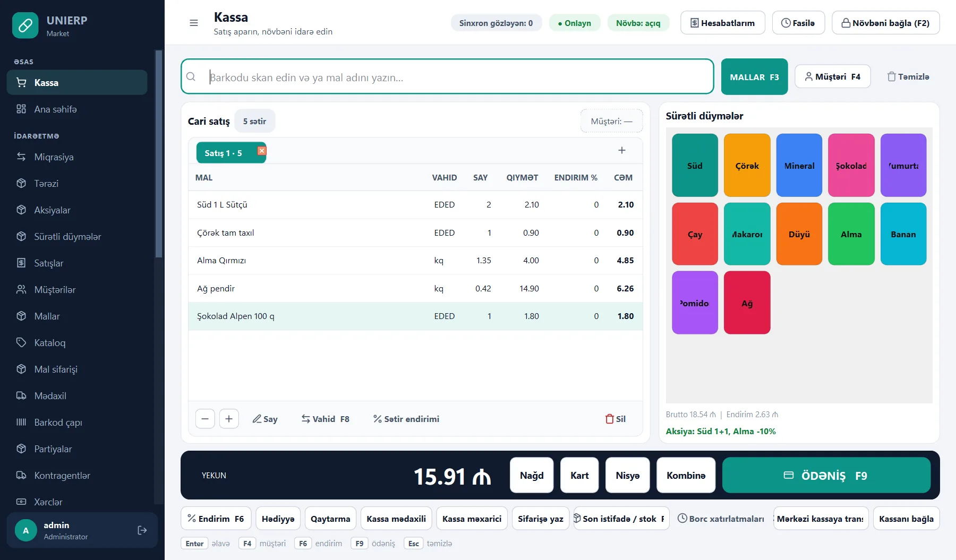Select the Kart payment method
This screenshot has height=560, width=956.
click(x=579, y=476)
